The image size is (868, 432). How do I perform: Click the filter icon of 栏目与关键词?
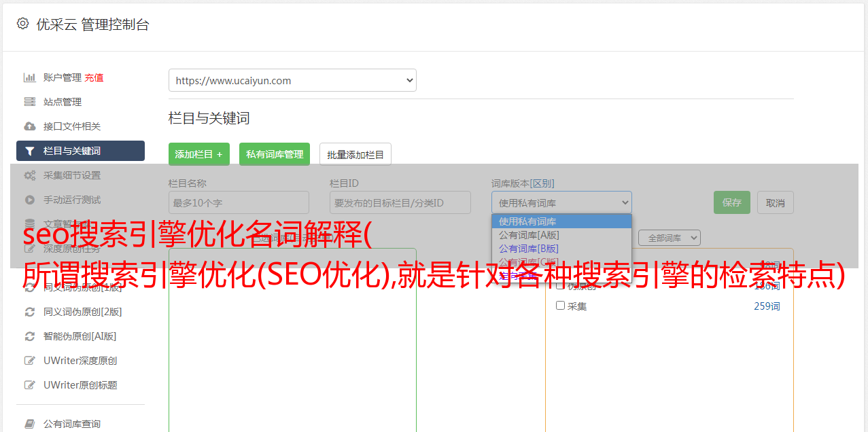(30, 151)
